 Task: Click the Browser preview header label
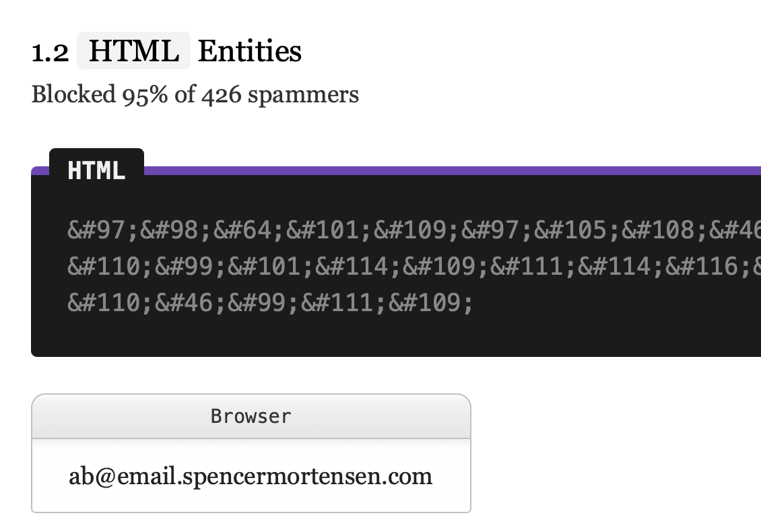251,416
